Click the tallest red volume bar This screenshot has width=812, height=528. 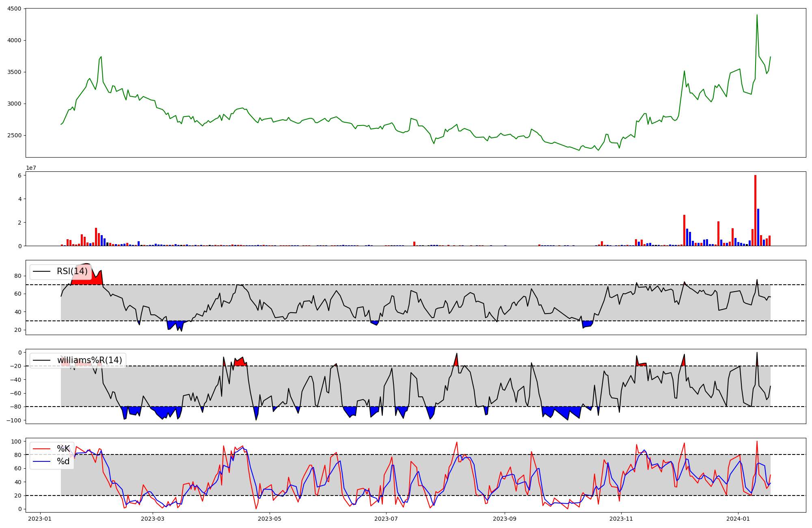pos(755,211)
